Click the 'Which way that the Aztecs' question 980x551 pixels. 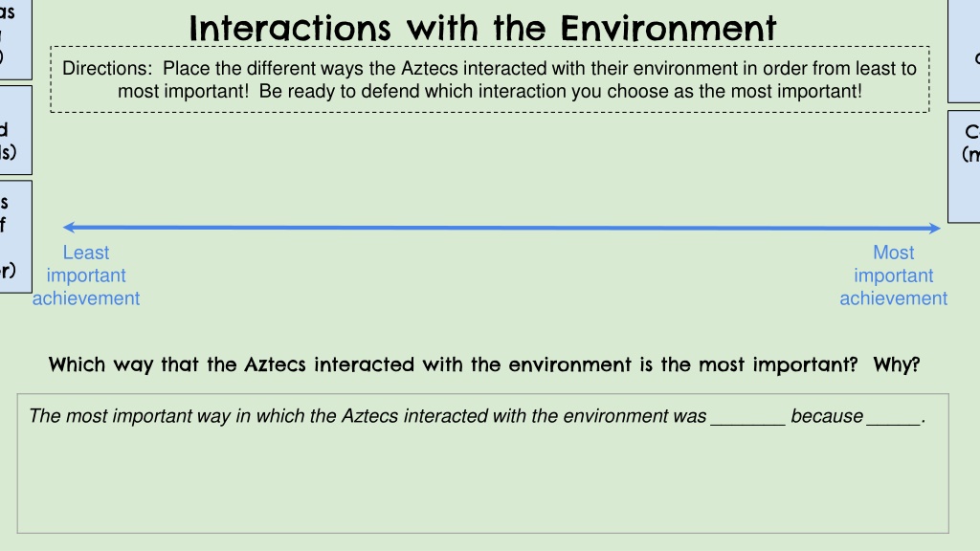(484, 364)
